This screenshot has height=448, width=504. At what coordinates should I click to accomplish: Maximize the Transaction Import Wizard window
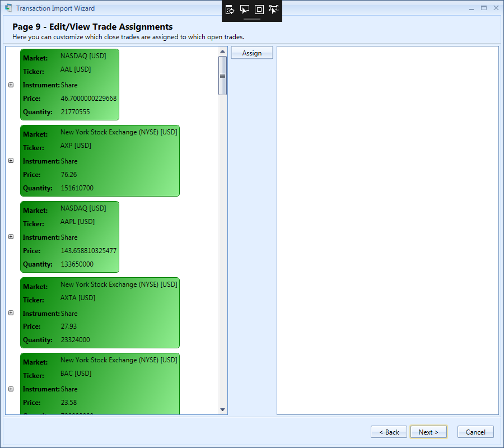pos(484,8)
